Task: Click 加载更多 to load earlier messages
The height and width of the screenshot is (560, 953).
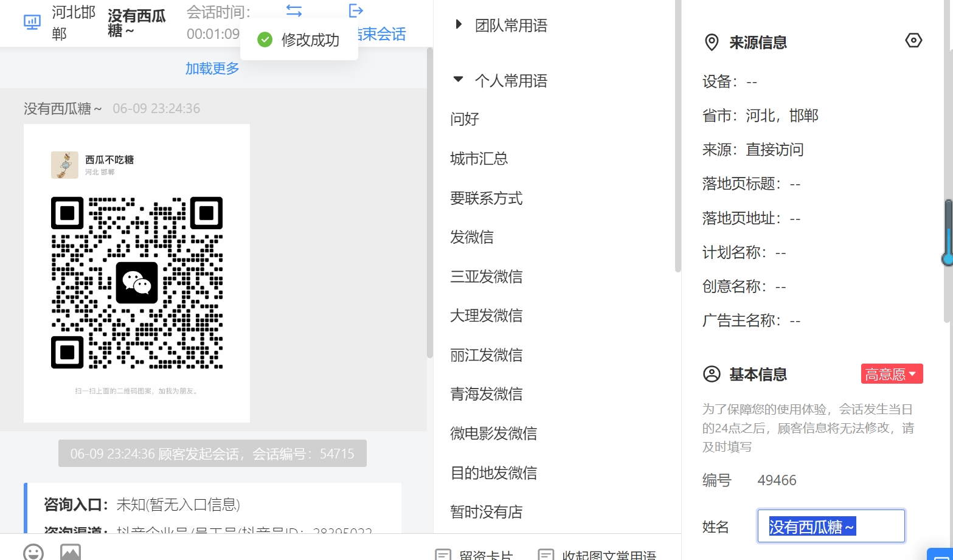Action: click(x=212, y=69)
